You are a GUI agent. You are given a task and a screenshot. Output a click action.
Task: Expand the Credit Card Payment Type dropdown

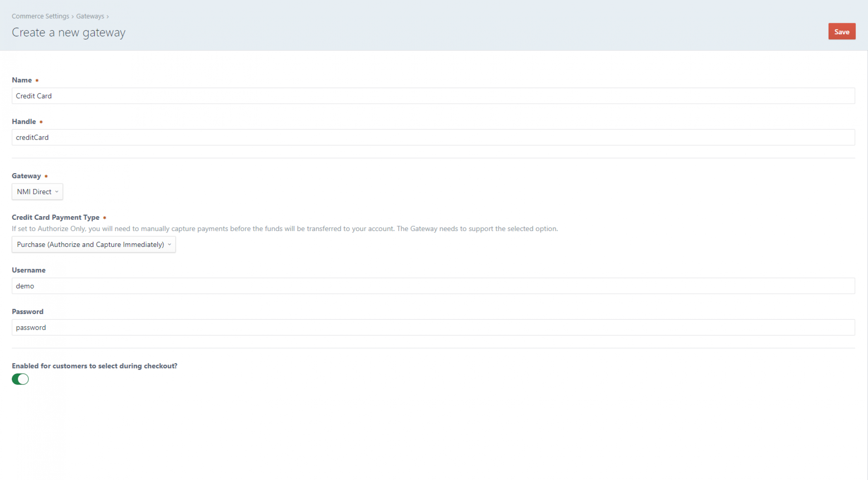coord(94,245)
